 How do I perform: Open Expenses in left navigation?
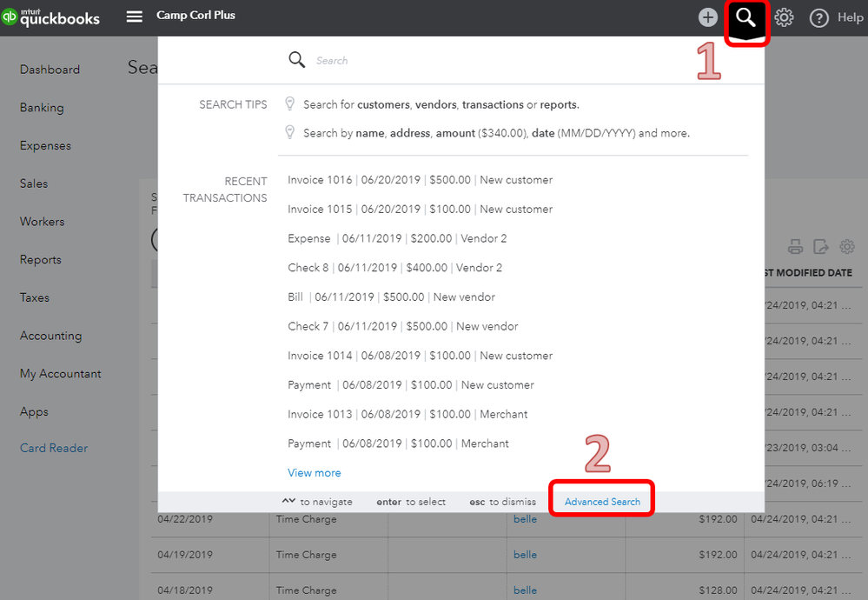45,146
